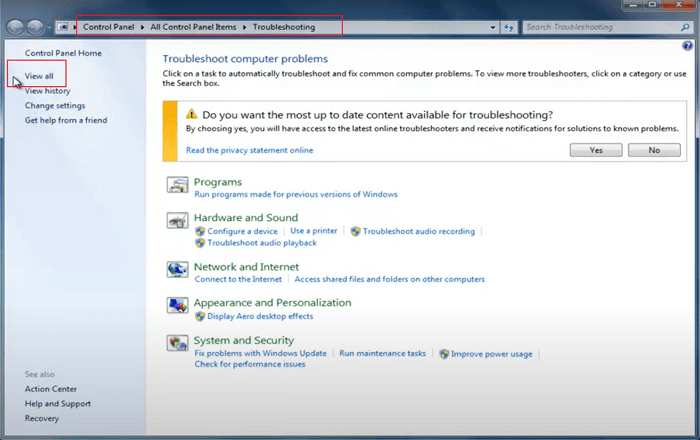The height and width of the screenshot is (440, 700).
Task: Click the System and Security icon
Action: pyautogui.click(x=177, y=345)
